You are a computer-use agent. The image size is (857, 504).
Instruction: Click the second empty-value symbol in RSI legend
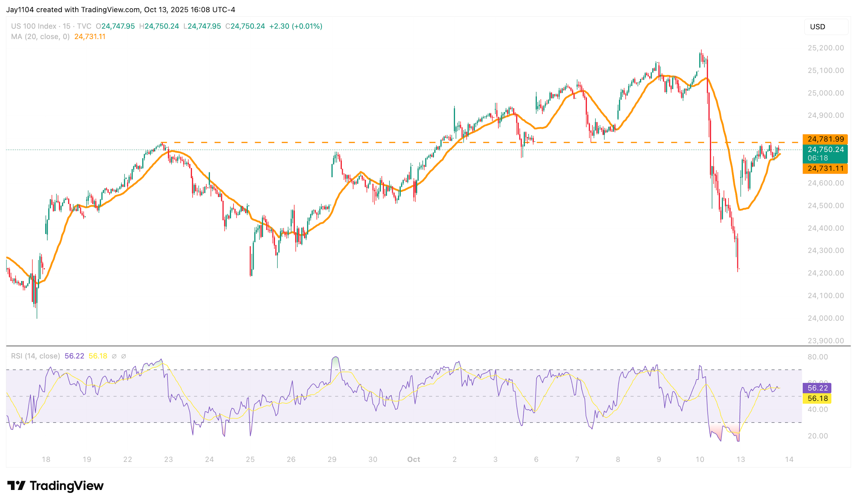(x=124, y=356)
